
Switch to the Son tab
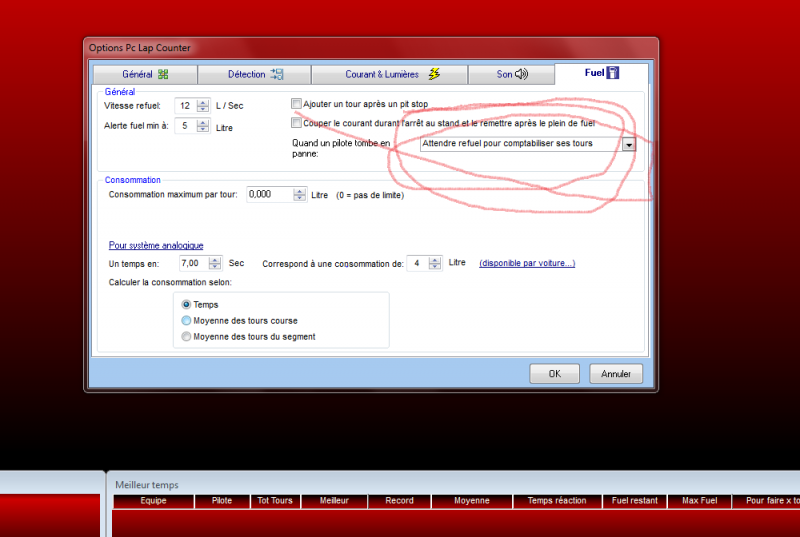click(x=511, y=74)
